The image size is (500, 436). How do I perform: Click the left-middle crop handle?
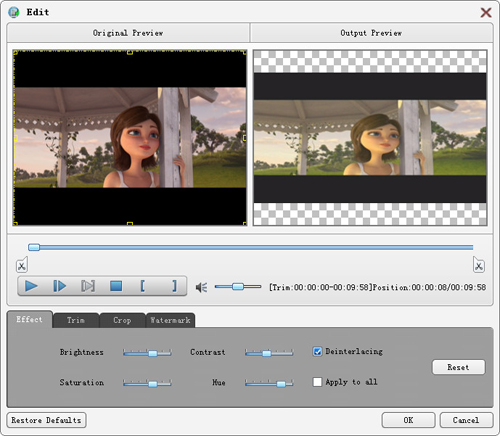15,138
